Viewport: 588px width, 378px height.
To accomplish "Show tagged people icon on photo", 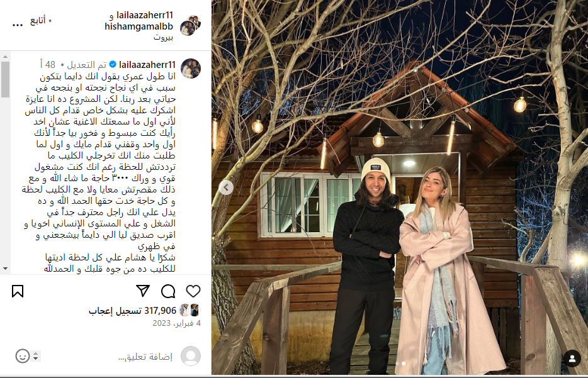I will tap(572, 359).
